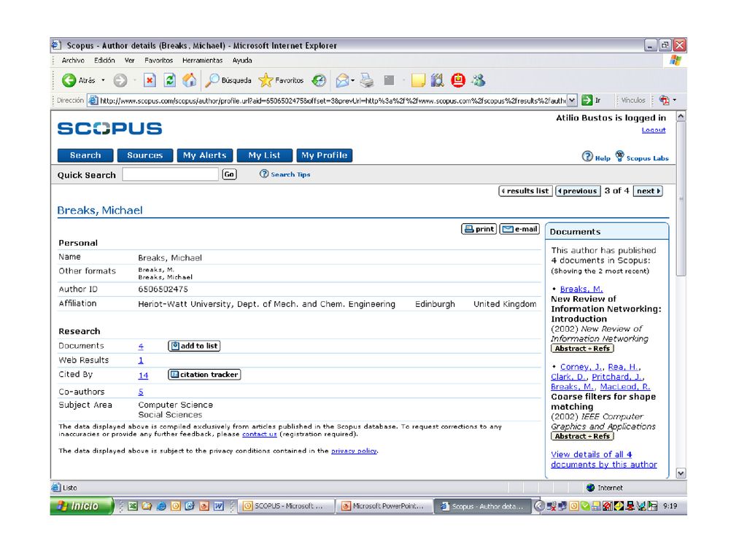Switch to the My List tab
This screenshot has width=747, height=560.
click(264, 155)
